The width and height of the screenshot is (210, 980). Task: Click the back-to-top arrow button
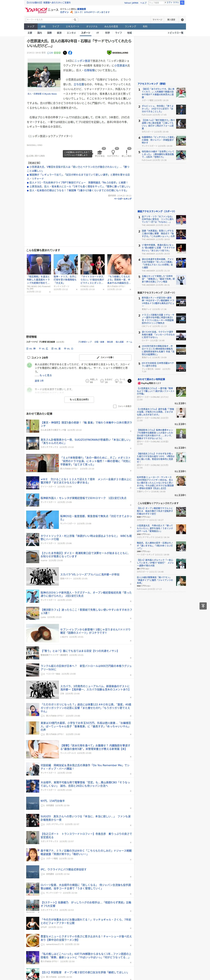point(203,606)
